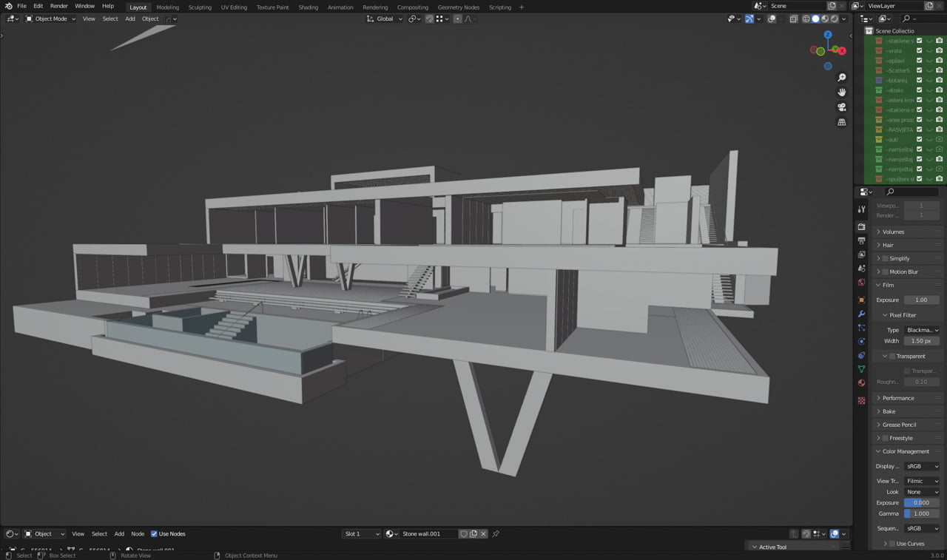Open the Tool properties tab icon
Image resolution: width=947 pixels, height=560 pixels.
point(861,209)
